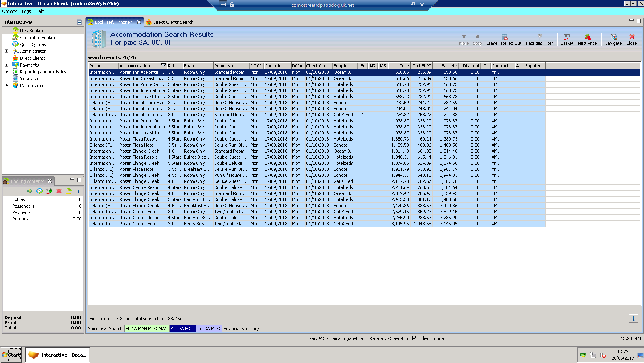Image resolution: width=644 pixels, height=363 pixels.
Task: Click the 1,048.65 Incl.Fl.PP cell
Action: [422, 224]
